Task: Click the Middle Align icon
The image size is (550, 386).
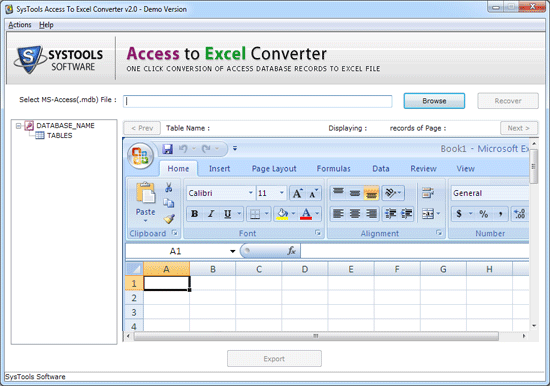Action: pos(355,193)
